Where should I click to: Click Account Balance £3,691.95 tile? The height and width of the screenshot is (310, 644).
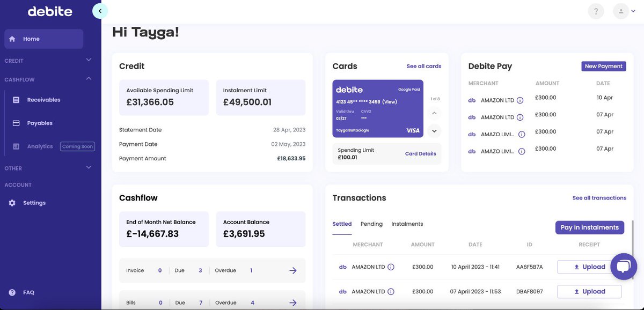click(261, 229)
